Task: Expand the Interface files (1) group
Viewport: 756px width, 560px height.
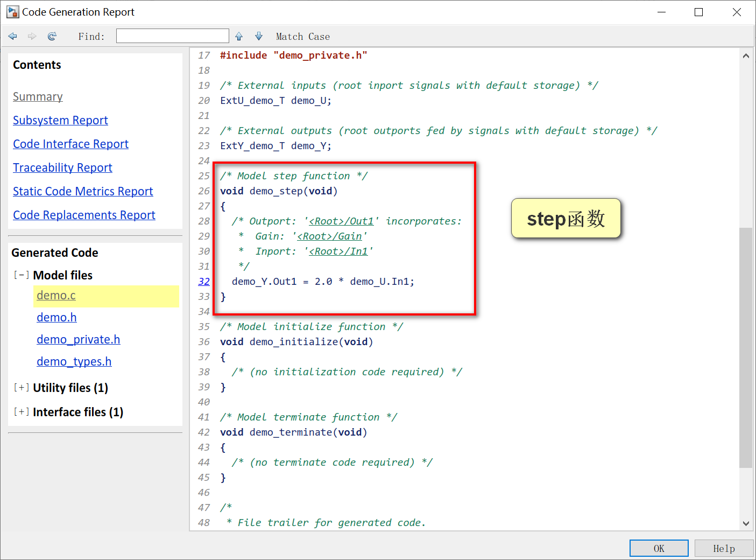Action: point(22,411)
